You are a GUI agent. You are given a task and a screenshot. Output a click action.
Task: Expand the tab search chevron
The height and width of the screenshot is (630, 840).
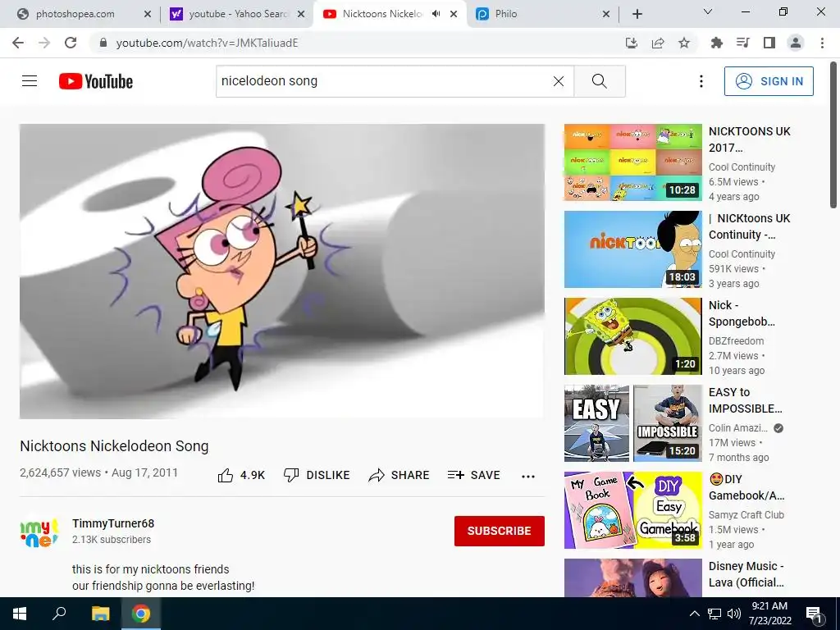pyautogui.click(x=708, y=11)
